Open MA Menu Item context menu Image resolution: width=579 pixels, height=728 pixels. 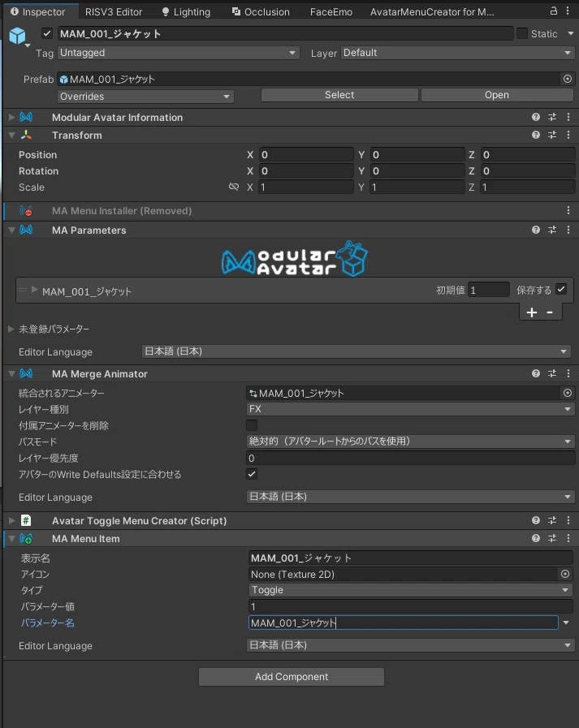pos(568,538)
